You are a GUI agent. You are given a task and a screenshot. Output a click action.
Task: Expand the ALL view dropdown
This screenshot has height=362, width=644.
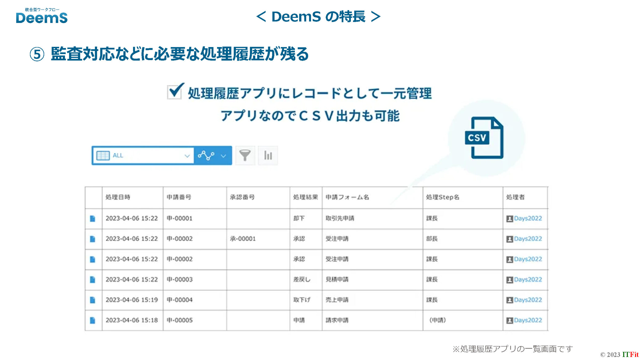187,156
